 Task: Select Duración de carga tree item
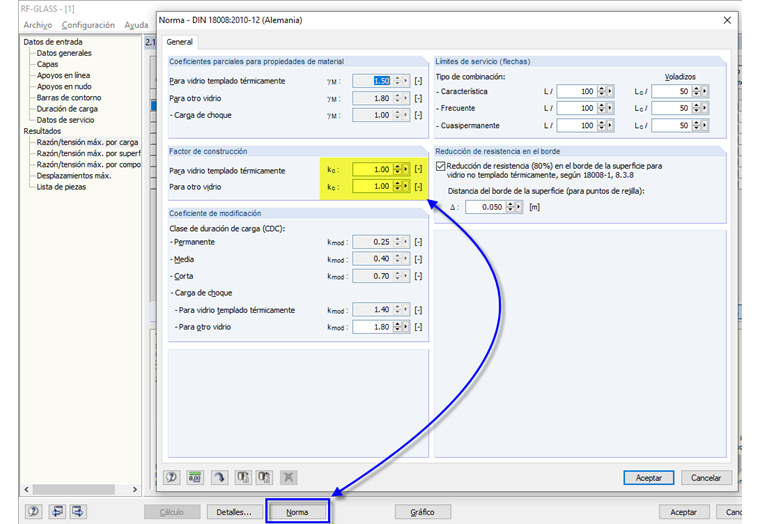67,109
